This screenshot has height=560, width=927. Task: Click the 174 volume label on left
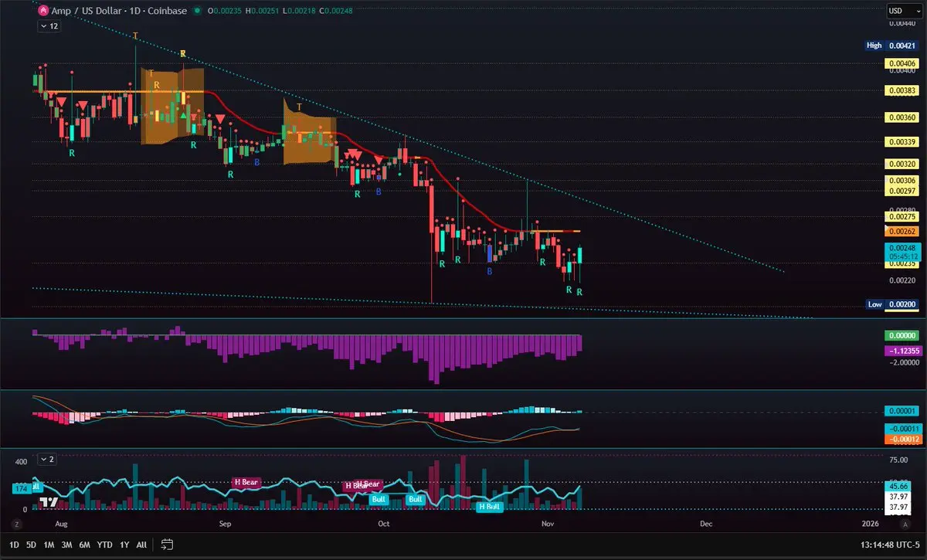pos(20,489)
